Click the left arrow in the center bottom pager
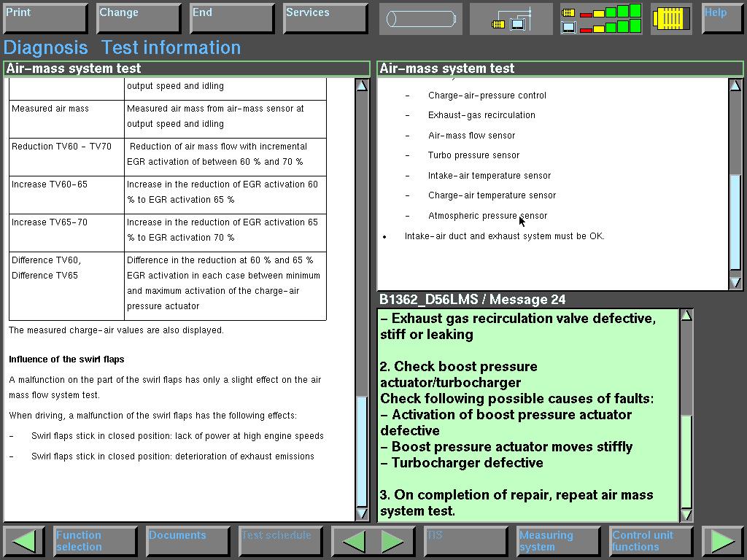 (354, 541)
